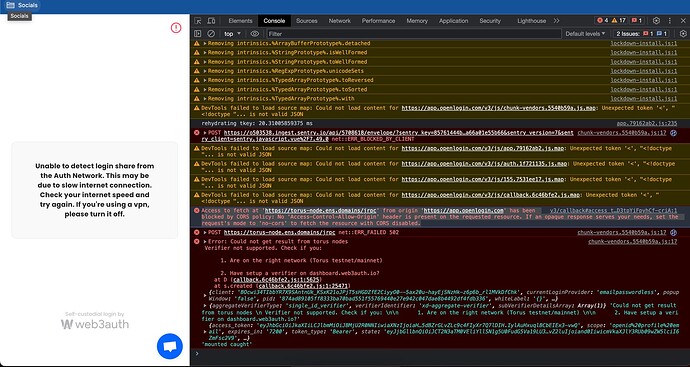Expand the 'Could not get result from torus nodes' error
Image resolution: width=690 pixels, height=367 pixels.
[x=205, y=242]
